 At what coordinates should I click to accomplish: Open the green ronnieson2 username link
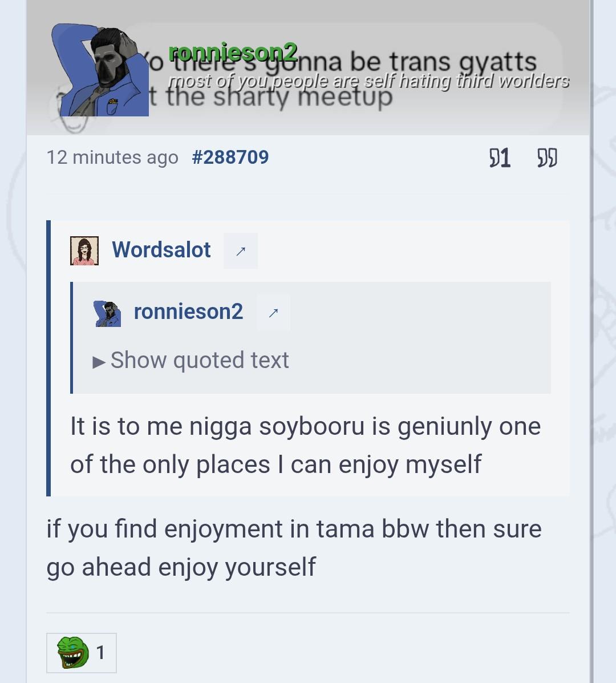click(x=233, y=52)
